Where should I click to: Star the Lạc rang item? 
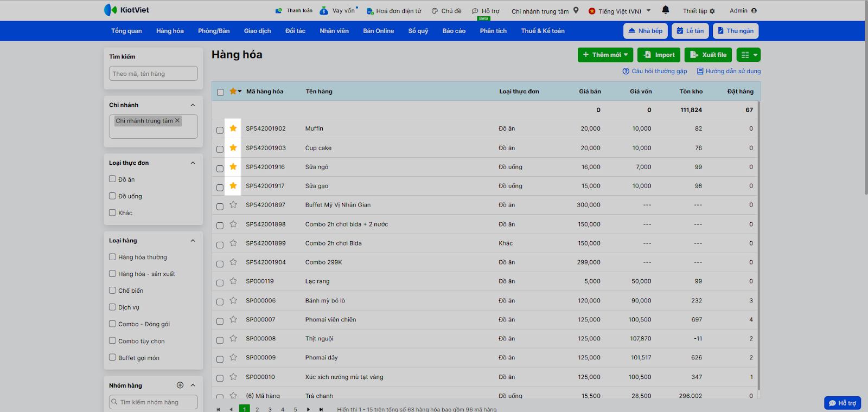pyautogui.click(x=233, y=281)
